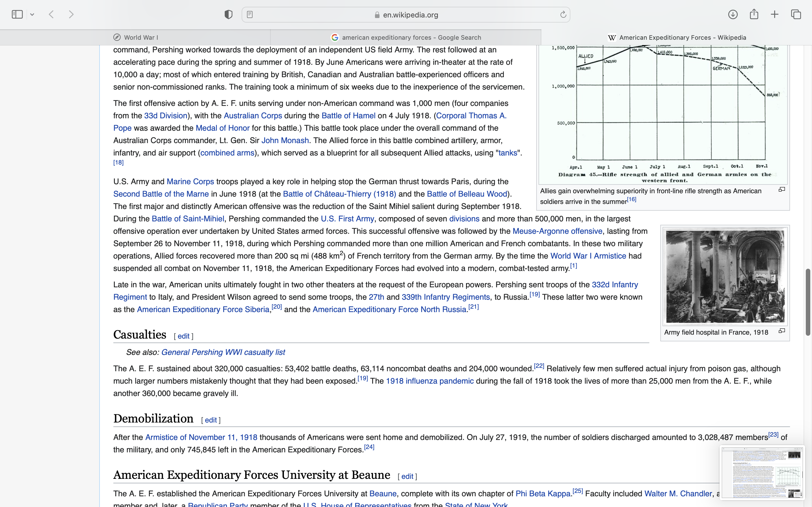
Task: Enlarge the Army field hospital image icon
Action: [x=782, y=331]
